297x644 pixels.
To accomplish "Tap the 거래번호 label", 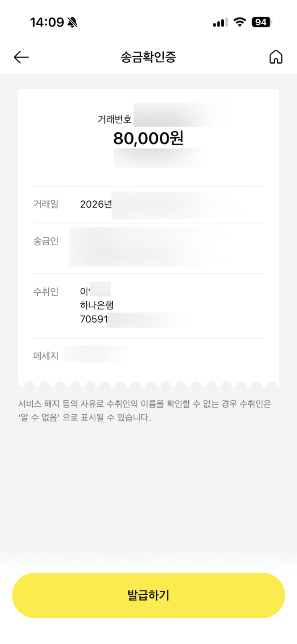I will coord(115,119).
